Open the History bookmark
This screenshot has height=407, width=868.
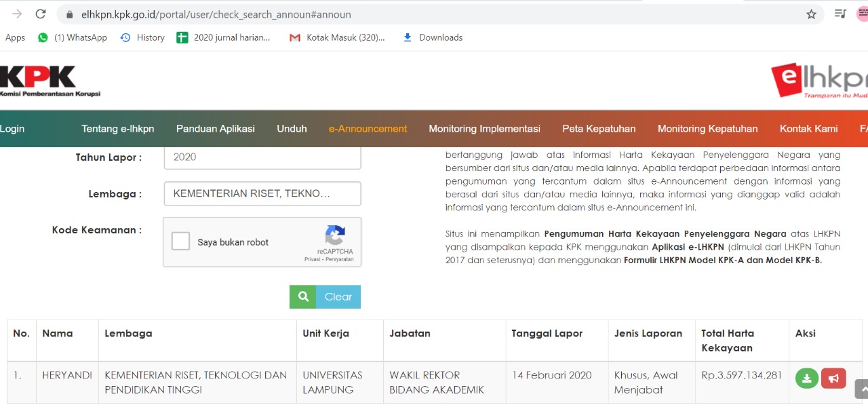click(142, 38)
